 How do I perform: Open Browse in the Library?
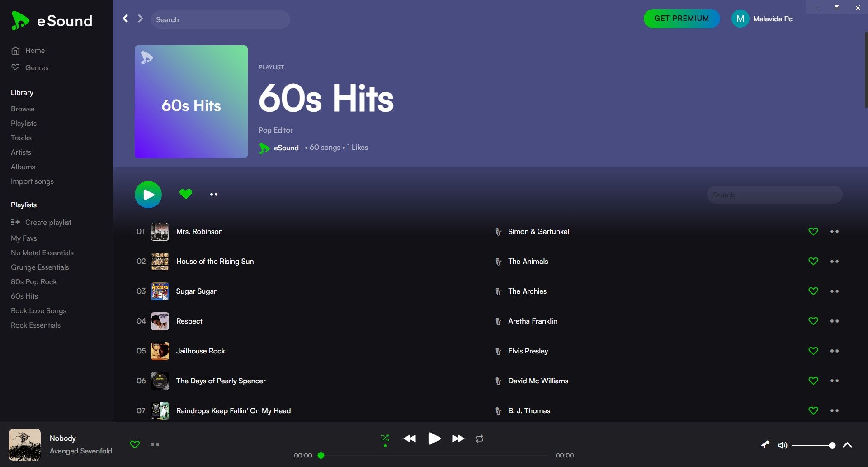[23, 109]
